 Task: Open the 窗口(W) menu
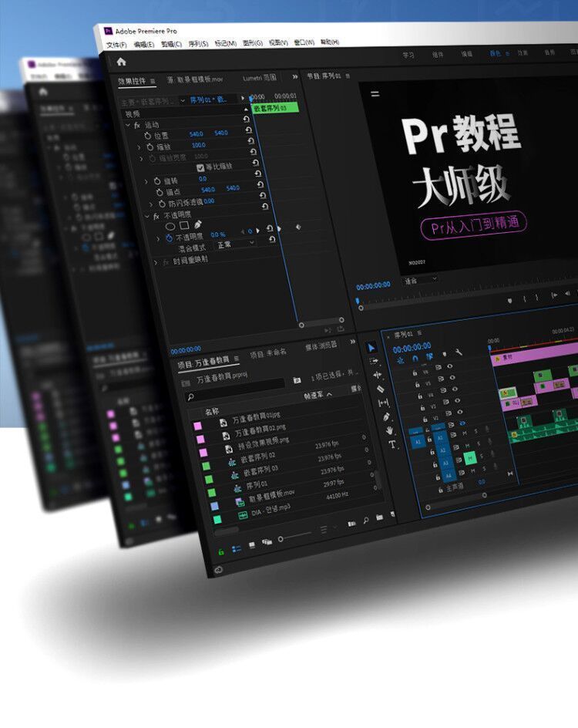point(304,42)
